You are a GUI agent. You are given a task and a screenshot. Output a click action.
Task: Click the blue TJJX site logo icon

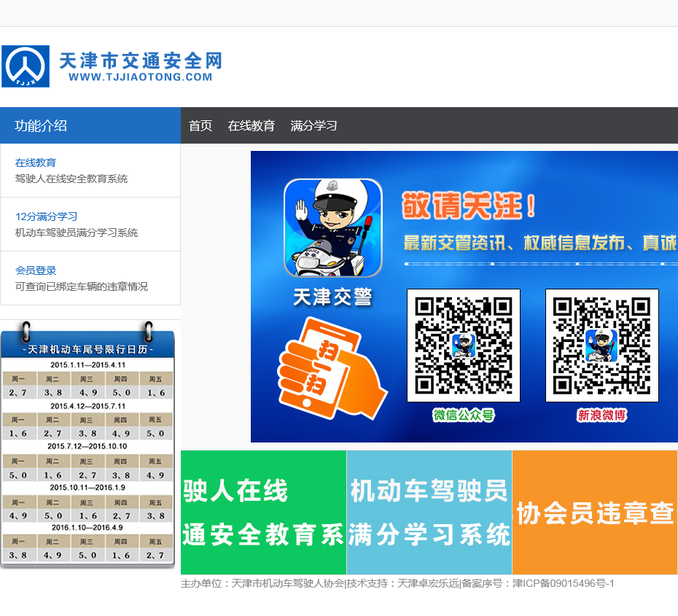26,66
